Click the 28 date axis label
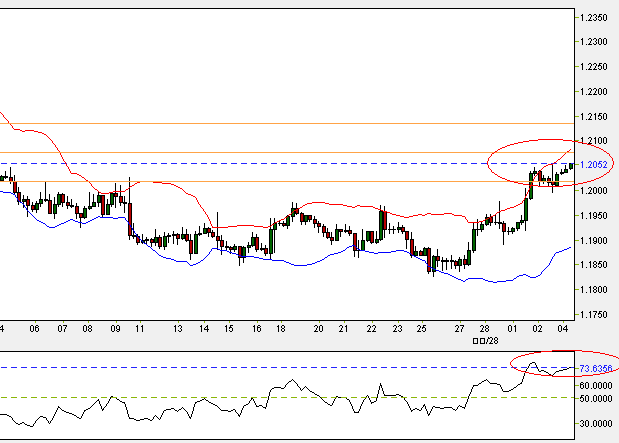The width and height of the screenshot is (619, 443). tap(484, 328)
